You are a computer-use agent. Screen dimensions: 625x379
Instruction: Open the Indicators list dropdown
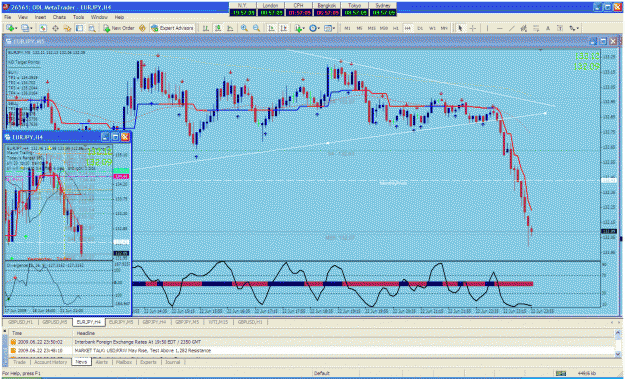tap(300, 28)
